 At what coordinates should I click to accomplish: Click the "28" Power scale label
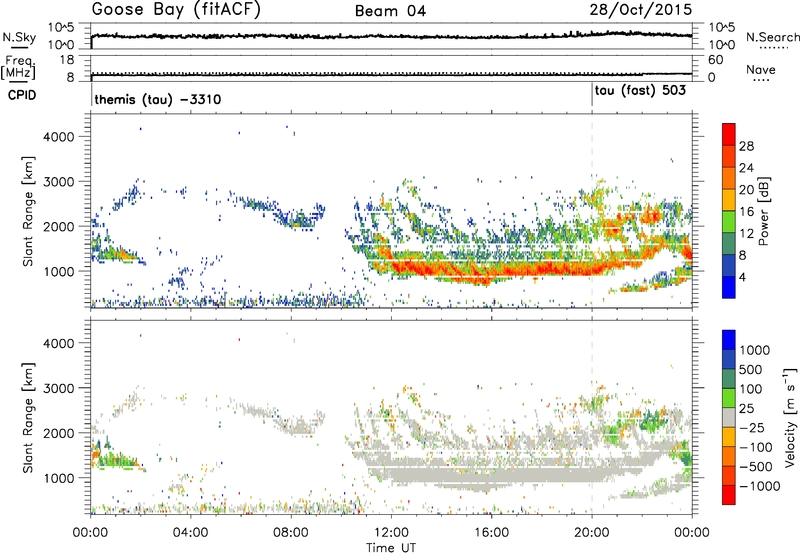tap(746, 146)
